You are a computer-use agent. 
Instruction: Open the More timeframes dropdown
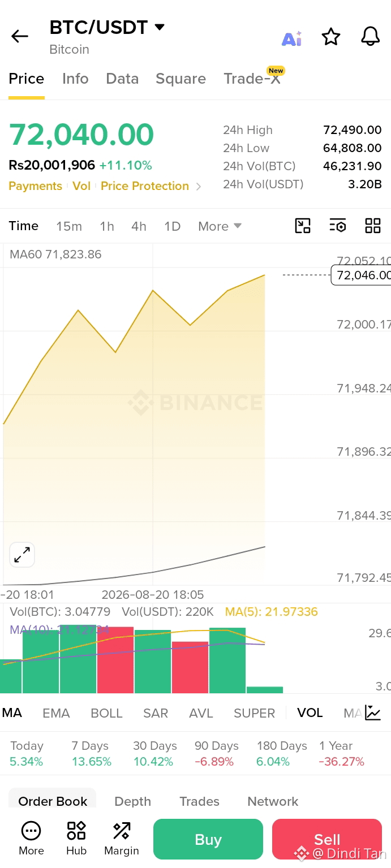220,226
